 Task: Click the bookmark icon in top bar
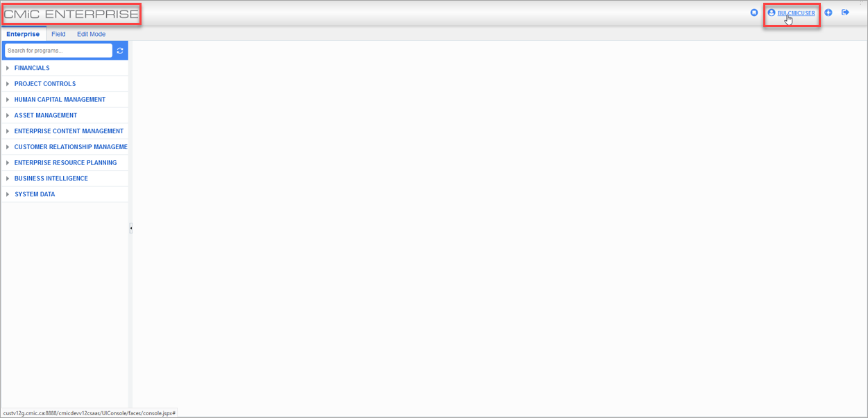coord(754,12)
